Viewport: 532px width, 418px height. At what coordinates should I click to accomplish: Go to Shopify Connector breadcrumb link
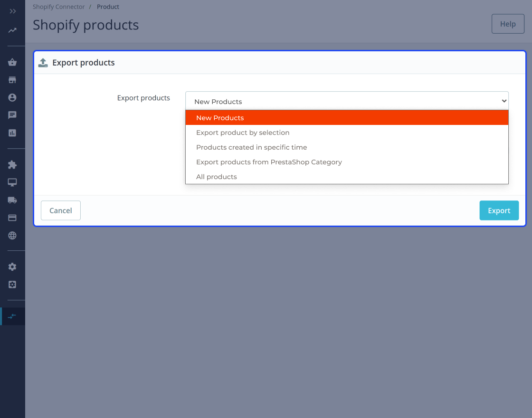pyautogui.click(x=59, y=7)
